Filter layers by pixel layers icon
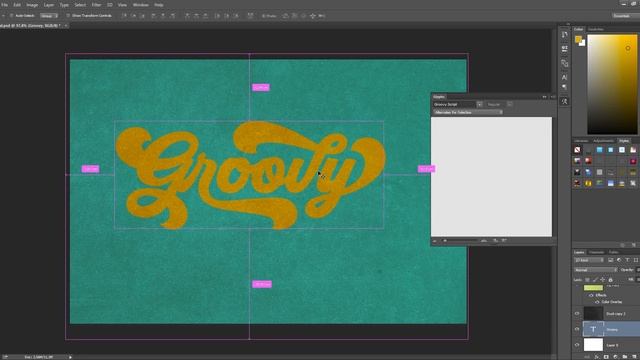This screenshot has width=640, height=360. click(x=611, y=260)
